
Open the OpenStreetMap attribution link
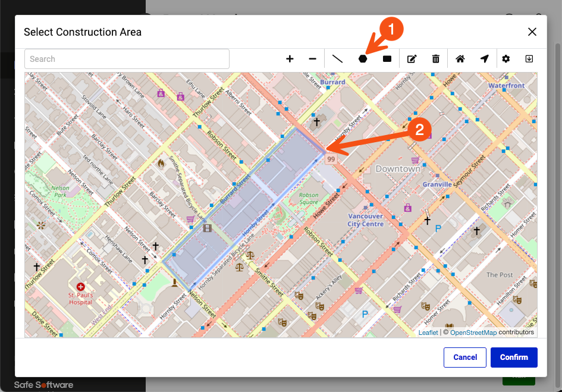click(473, 333)
